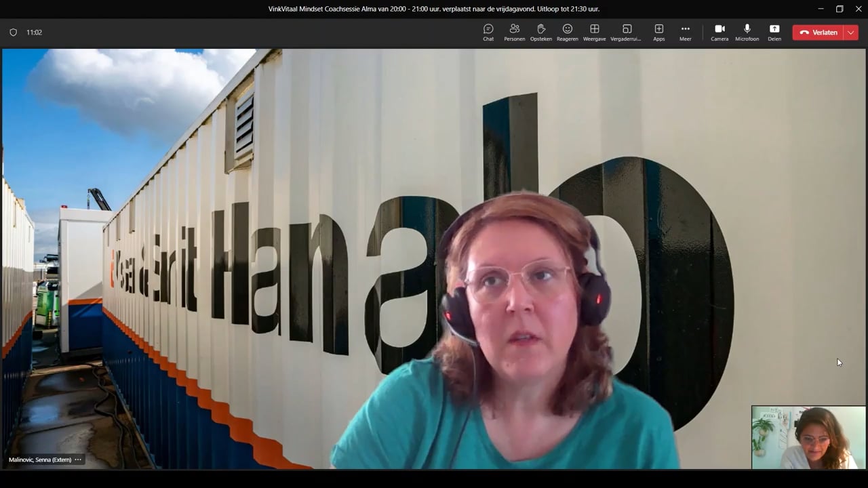Change layout via Weergave
Viewport: 868px width, 488px height.
click(595, 33)
